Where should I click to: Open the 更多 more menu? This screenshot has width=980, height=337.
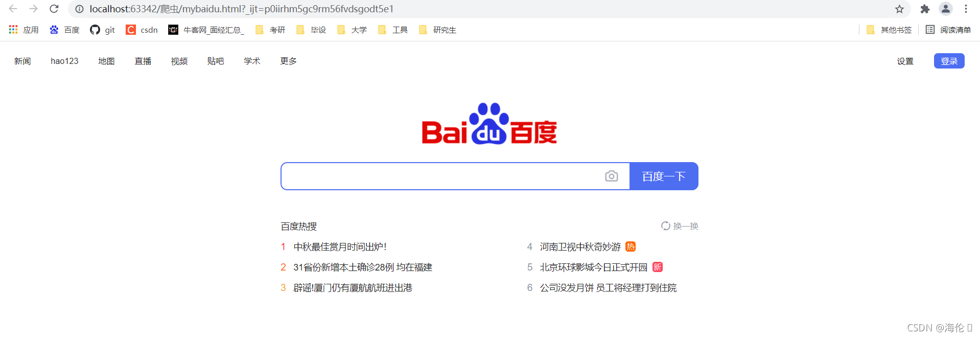coord(288,61)
